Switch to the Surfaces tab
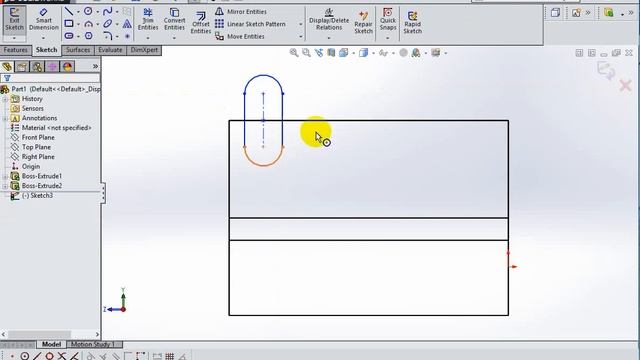This screenshot has width=640, height=360. [x=78, y=50]
